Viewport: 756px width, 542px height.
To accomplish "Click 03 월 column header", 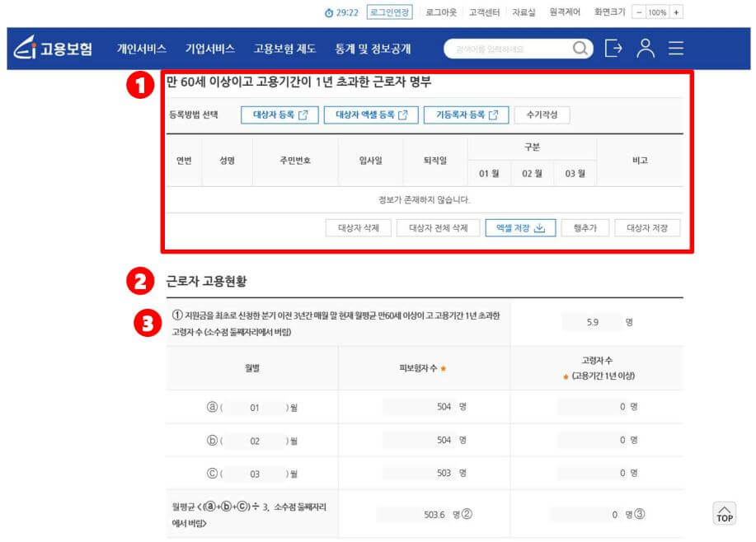I will 575,174.
